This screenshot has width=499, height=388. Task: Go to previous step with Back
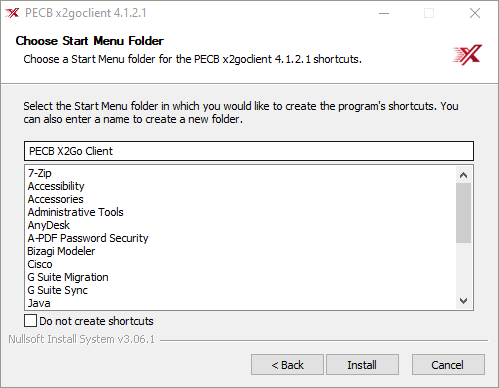click(x=287, y=365)
